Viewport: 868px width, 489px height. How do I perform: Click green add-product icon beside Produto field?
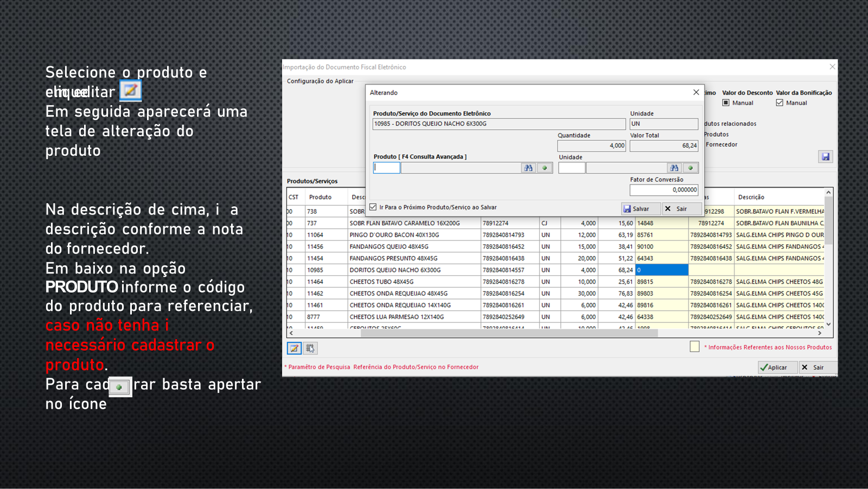click(x=545, y=168)
